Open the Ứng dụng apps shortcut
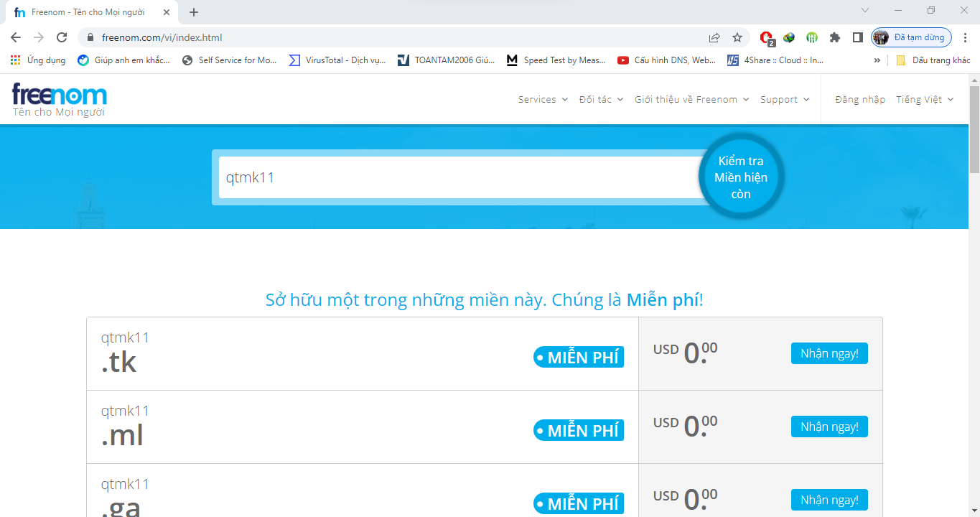Image resolution: width=980 pixels, height=517 pixels. 38,60
